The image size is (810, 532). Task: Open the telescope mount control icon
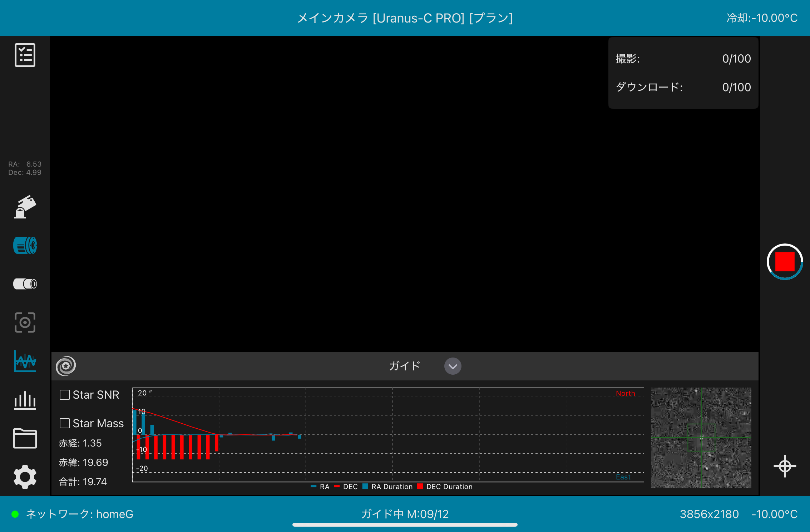(25, 207)
